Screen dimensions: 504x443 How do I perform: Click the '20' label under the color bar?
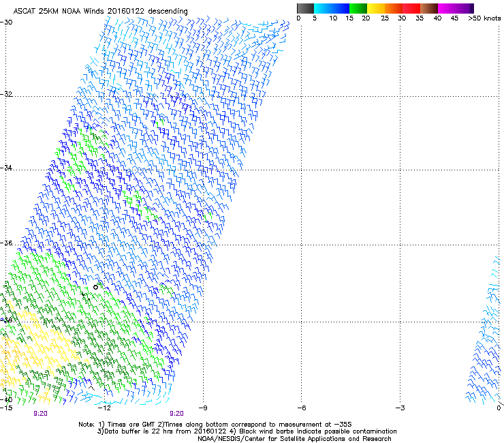coord(366,18)
